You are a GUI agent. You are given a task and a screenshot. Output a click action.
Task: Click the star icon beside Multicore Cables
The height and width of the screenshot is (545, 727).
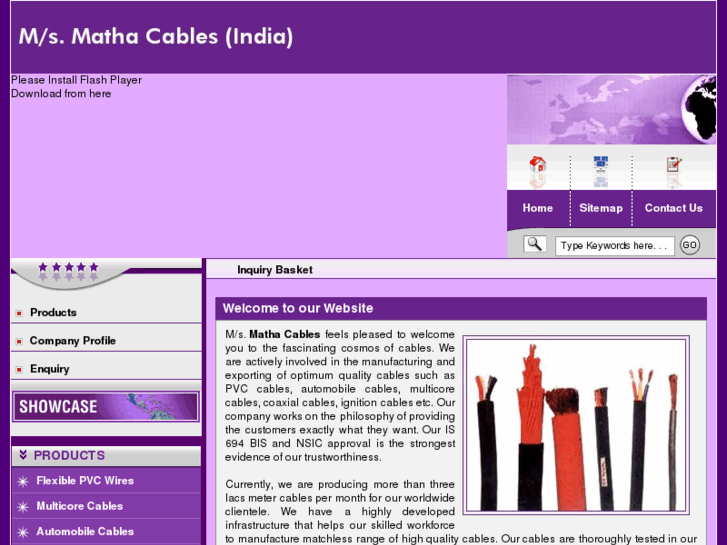[x=23, y=507]
